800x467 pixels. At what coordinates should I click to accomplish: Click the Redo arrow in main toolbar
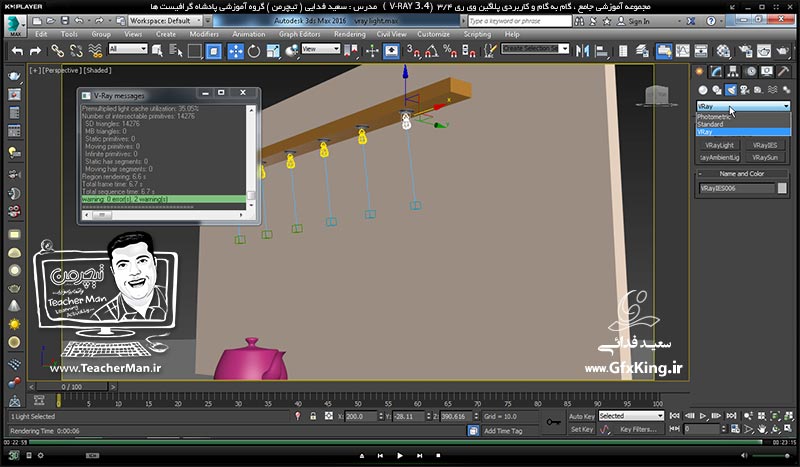35,51
